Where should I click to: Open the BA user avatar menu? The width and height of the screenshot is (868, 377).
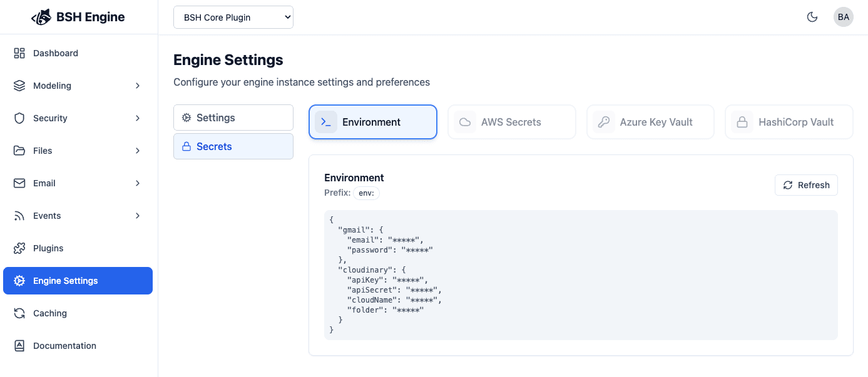(843, 17)
